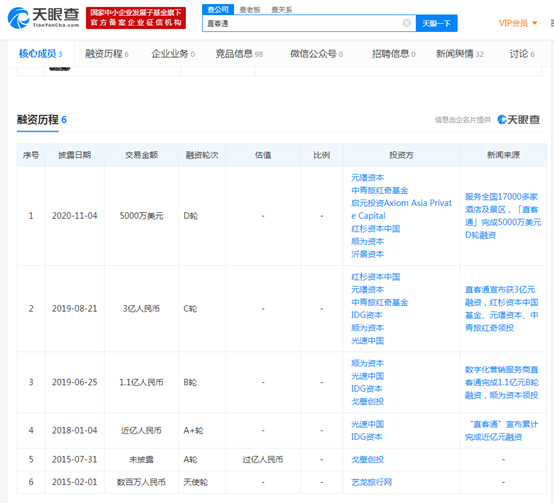Viewport: 554px width, 503px height.
Task: Open 顺为资本 link in C轮 row
Action: 367,327
